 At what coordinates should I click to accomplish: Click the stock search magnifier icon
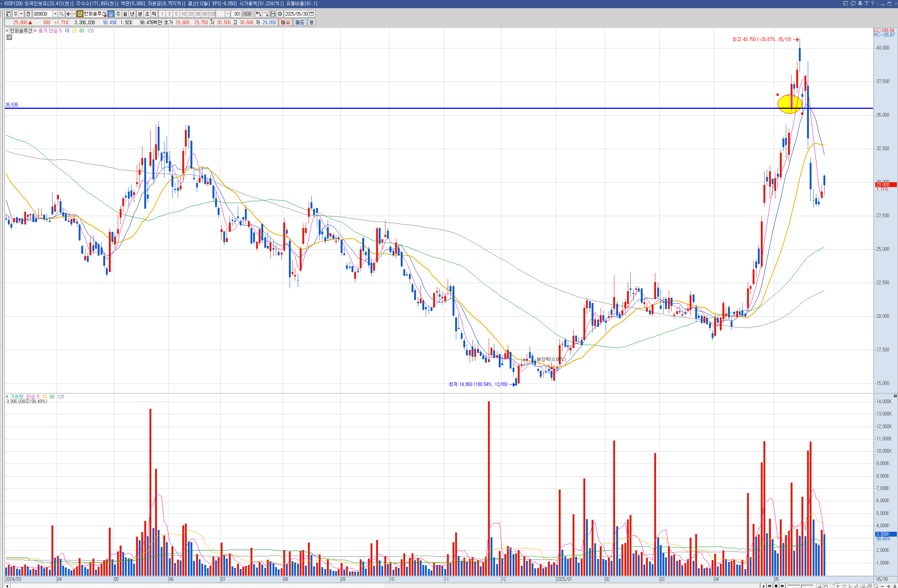tap(61, 14)
